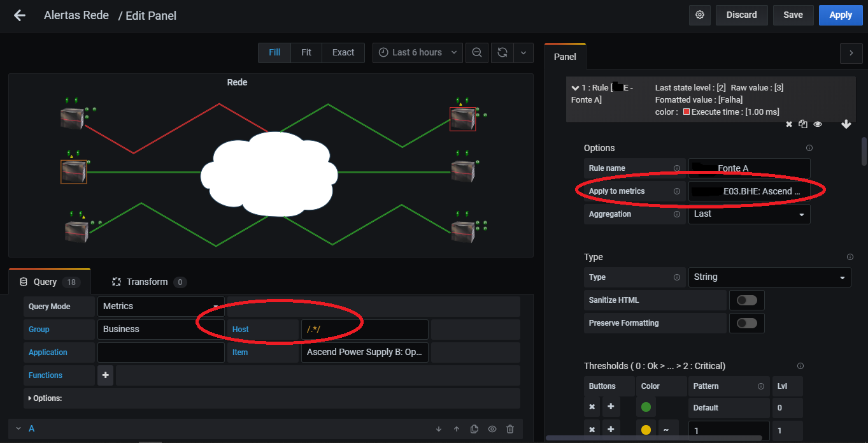Toggle the rule preview eye icon
This screenshot has width=868, height=443.
817,124
